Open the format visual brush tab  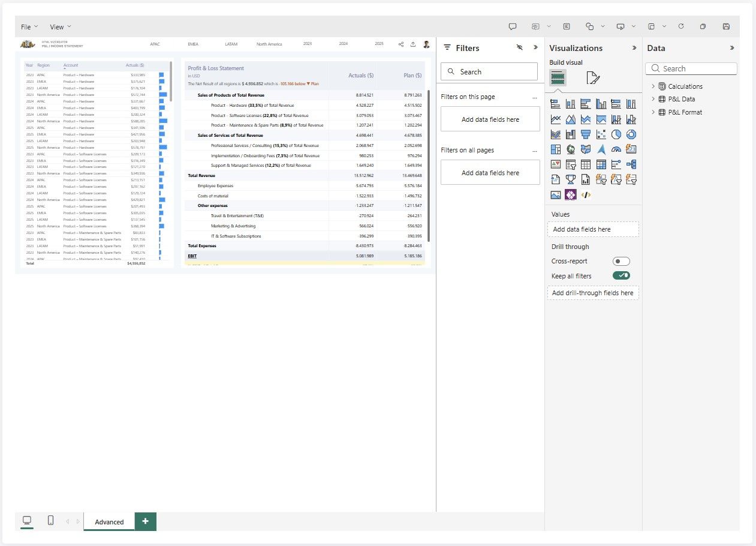(592, 77)
